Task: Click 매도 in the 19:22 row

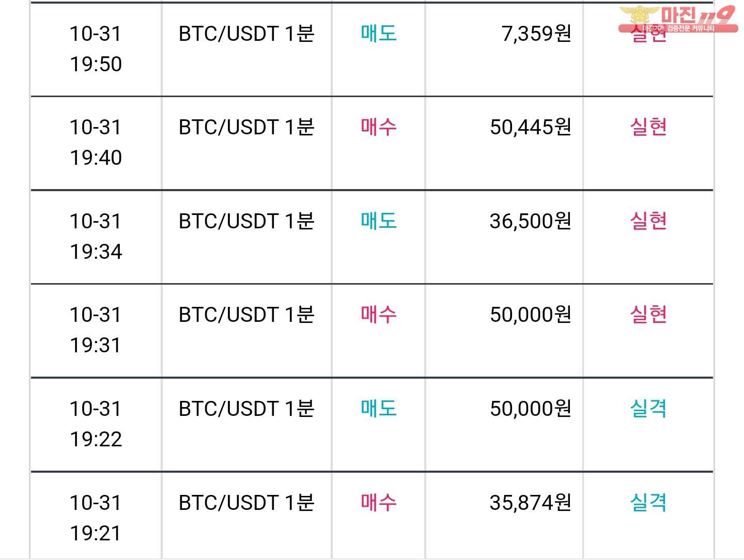Action: coord(378,409)
